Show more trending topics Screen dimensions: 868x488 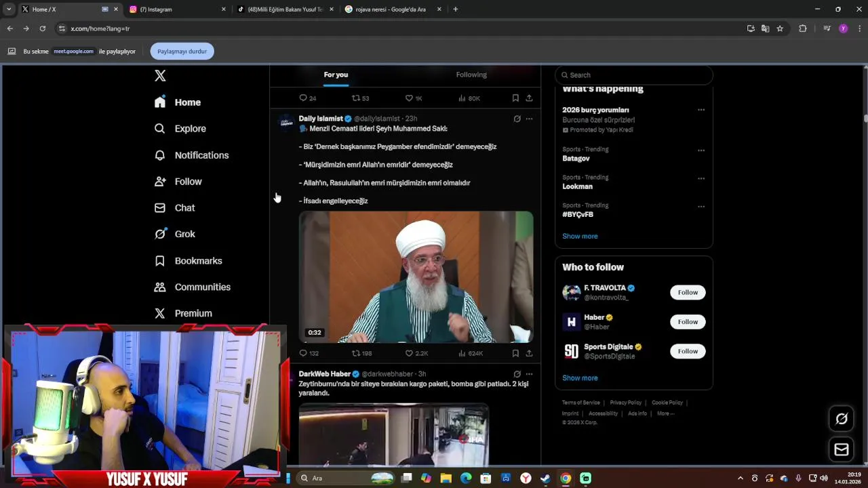click(x=580, y=236)
